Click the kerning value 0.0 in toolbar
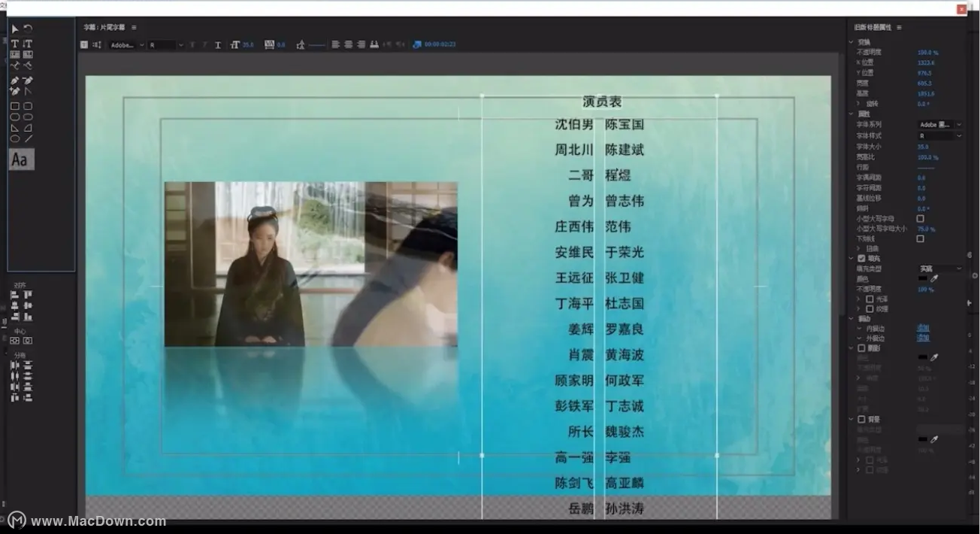 281,45
